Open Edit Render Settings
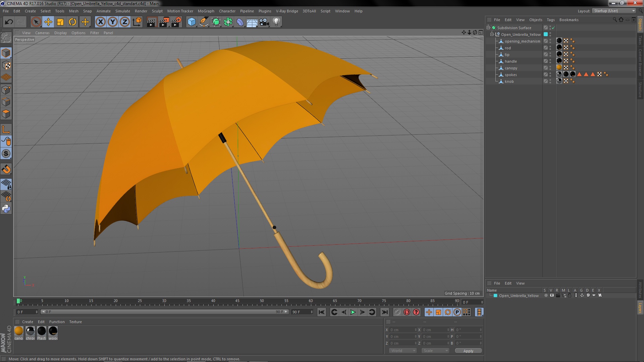 [x=176, y=22]
